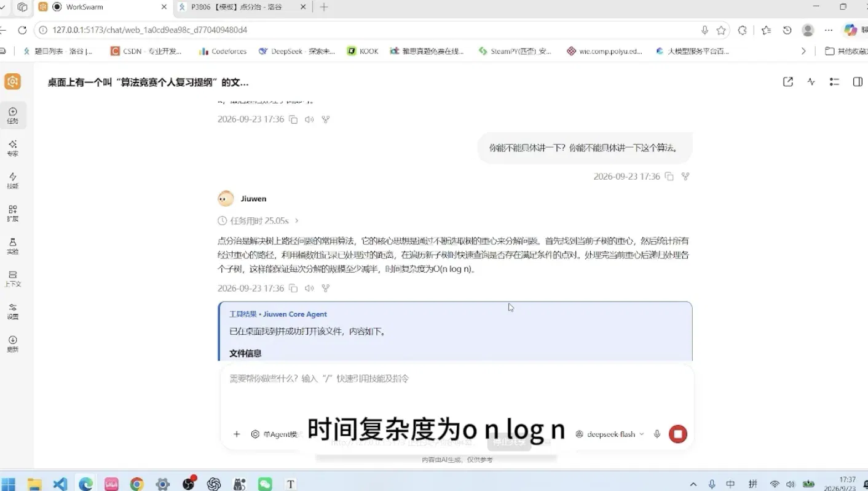The width and height of the screenshot is (868, 491).
Task: Open the 技能 skills sidebar item
Action: (13, 181)
